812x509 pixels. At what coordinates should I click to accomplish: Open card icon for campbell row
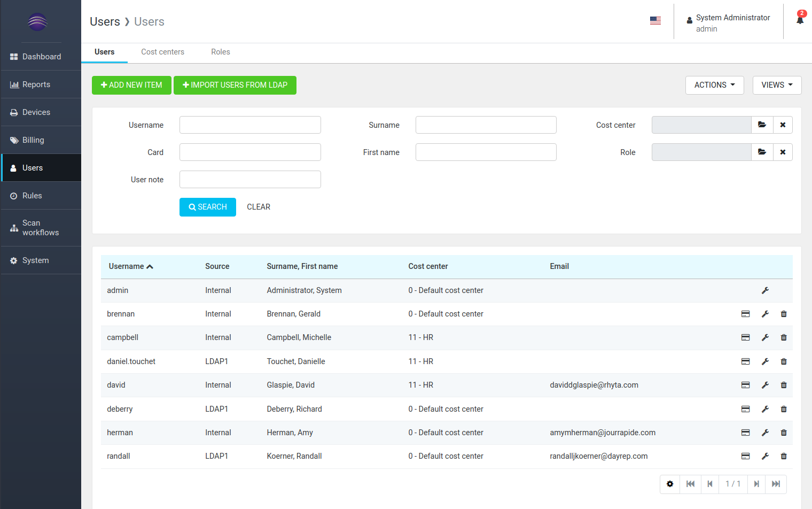pyautogui.click(x=745, y=337)
